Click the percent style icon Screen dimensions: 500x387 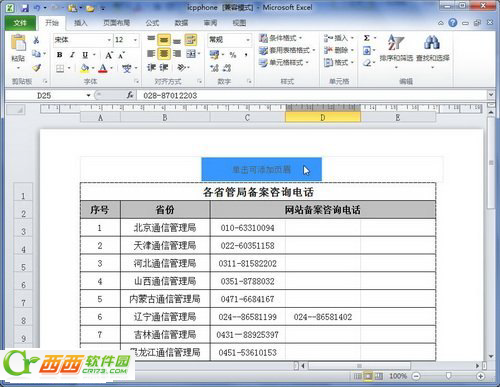pos(233,55)
